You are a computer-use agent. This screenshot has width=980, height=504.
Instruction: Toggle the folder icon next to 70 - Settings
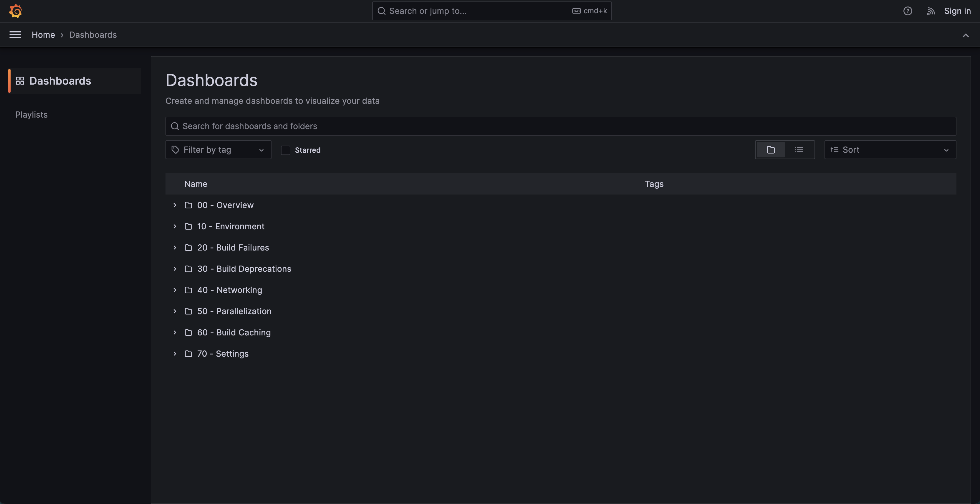click(189, 354)
